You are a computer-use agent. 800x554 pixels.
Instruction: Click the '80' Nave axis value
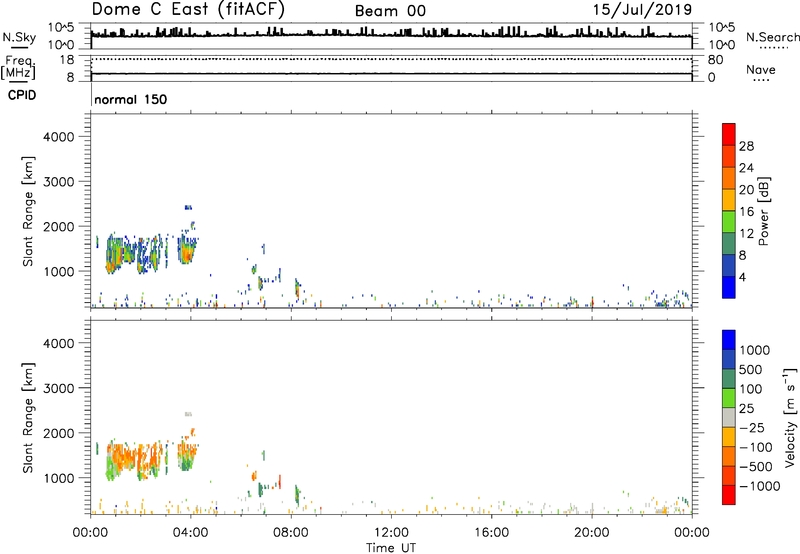click(715, 60)
